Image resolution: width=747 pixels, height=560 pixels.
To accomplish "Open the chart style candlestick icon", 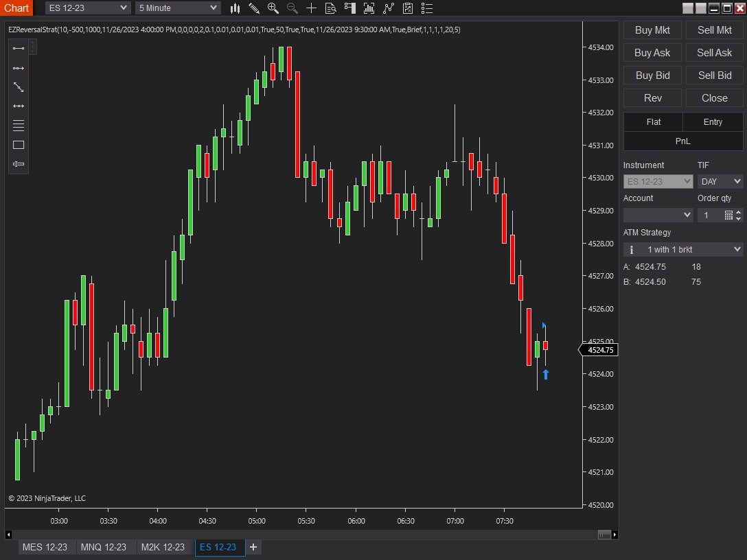I will [x=235, y=8].
